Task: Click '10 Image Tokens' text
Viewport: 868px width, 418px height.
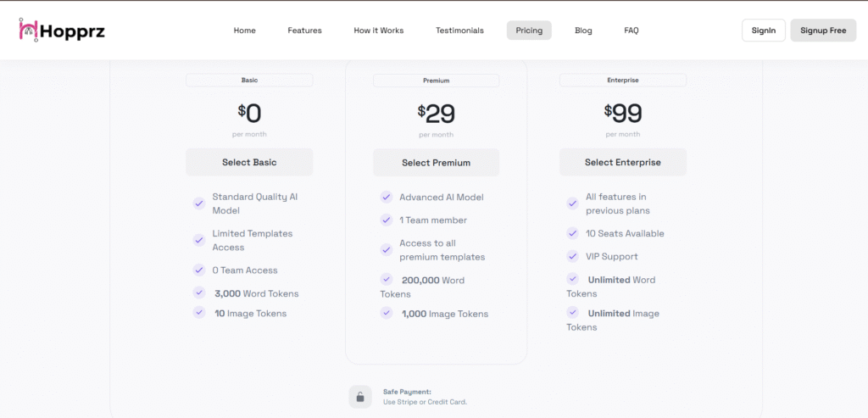Action: (x=250, y=314)
